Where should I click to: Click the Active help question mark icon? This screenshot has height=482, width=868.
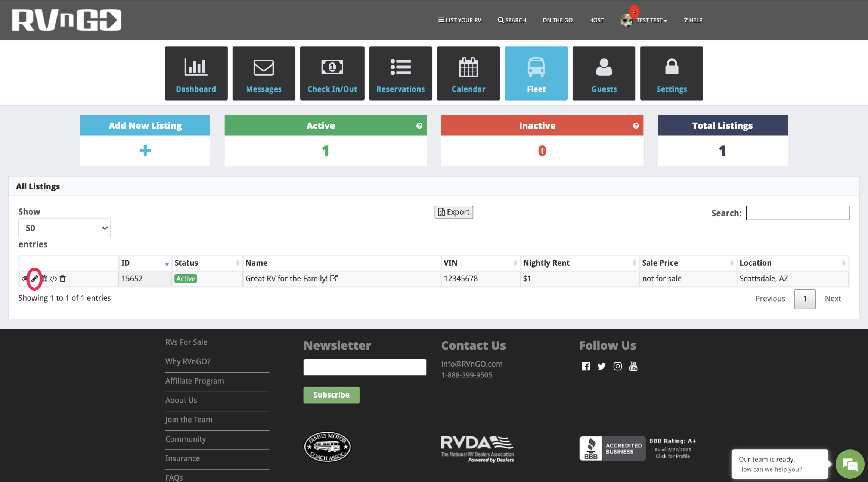[419, 126]
